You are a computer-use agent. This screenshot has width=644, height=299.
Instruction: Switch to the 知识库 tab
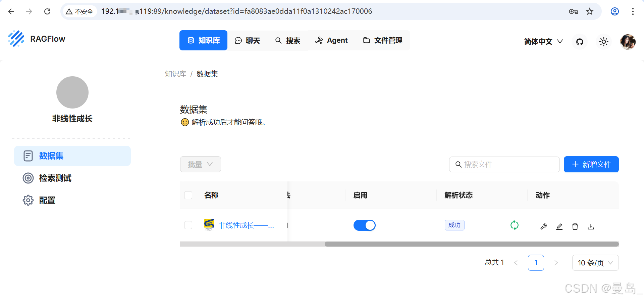(x=203, y=40)
